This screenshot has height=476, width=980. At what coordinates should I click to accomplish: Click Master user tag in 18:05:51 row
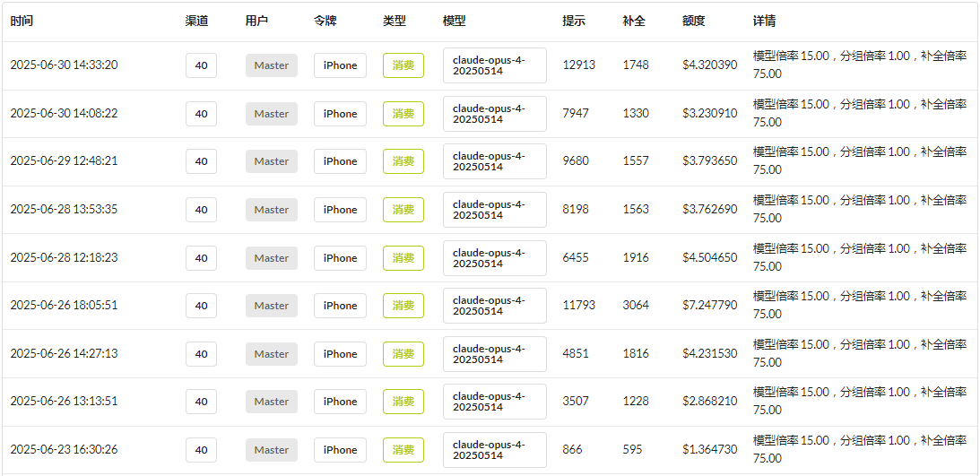272,306
